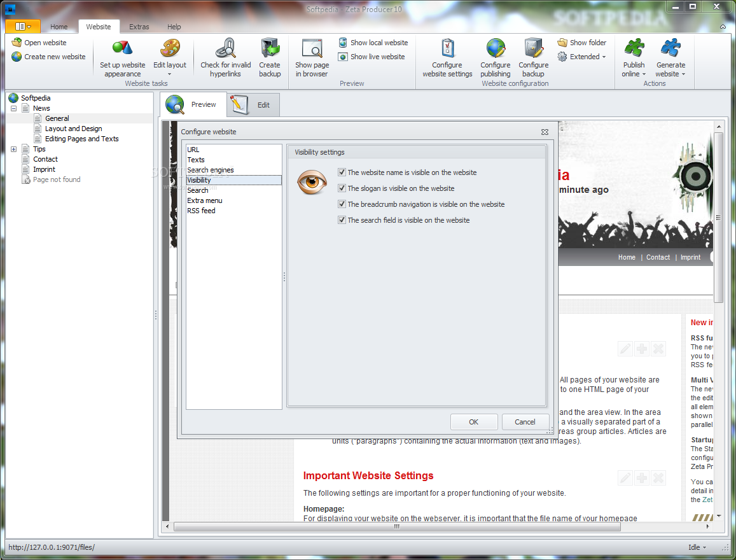Select Extra menu in settings list
Screen dimensions: 736x560
click(x=233, y=200)
